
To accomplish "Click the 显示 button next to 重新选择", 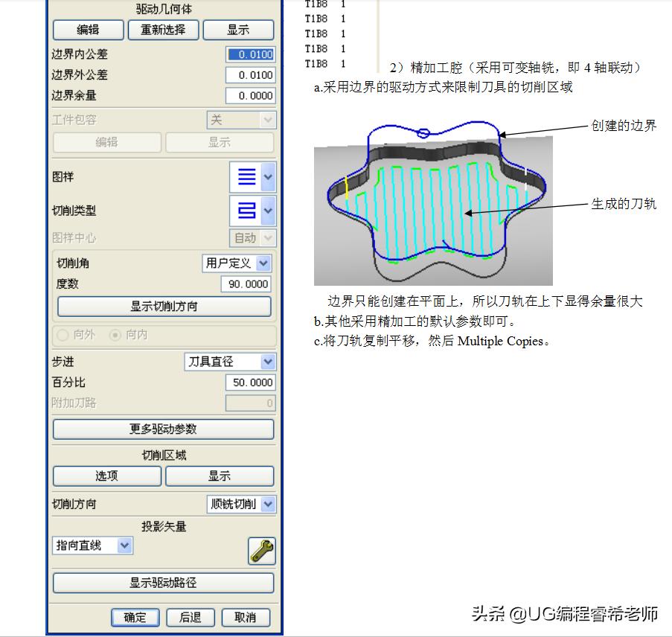I will pos(239,30).
